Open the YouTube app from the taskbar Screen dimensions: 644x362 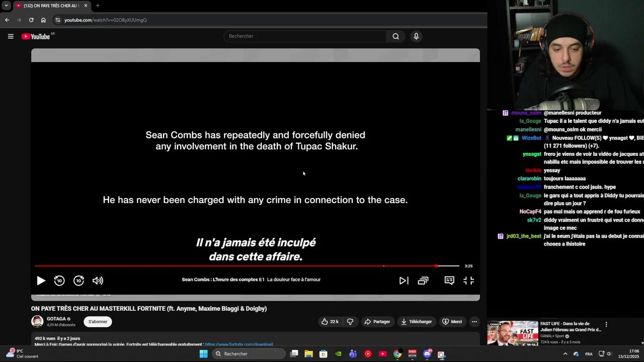tap(383, 354)
